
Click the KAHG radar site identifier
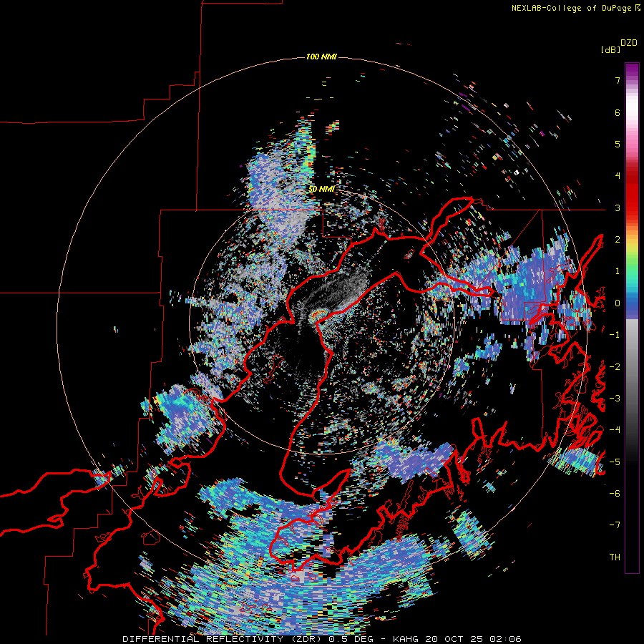406,639
